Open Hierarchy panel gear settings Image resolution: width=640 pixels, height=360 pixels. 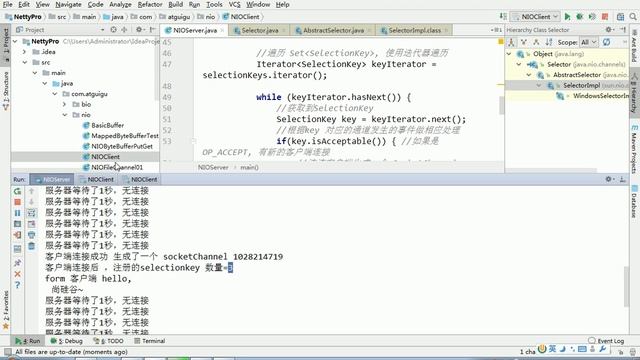tap(609, 30)
